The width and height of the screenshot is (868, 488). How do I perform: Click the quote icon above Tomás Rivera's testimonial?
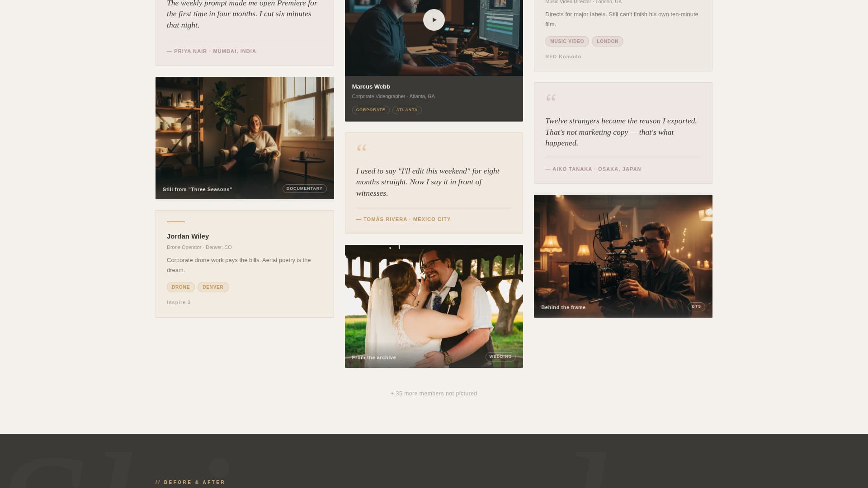(x=362, y=148)
